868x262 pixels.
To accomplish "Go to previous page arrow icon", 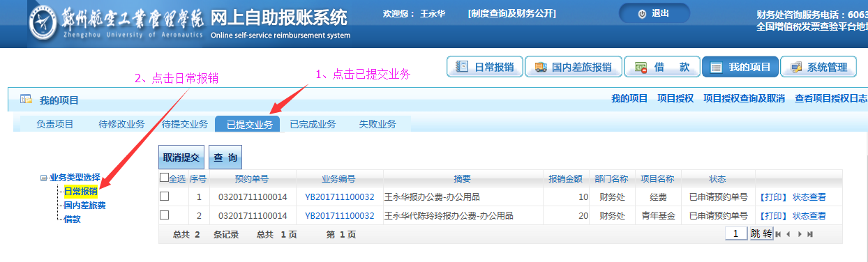I will (788, 234).
